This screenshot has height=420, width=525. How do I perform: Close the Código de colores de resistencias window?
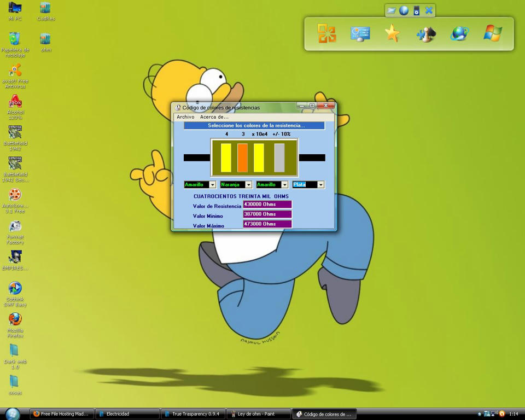(326, 106)
